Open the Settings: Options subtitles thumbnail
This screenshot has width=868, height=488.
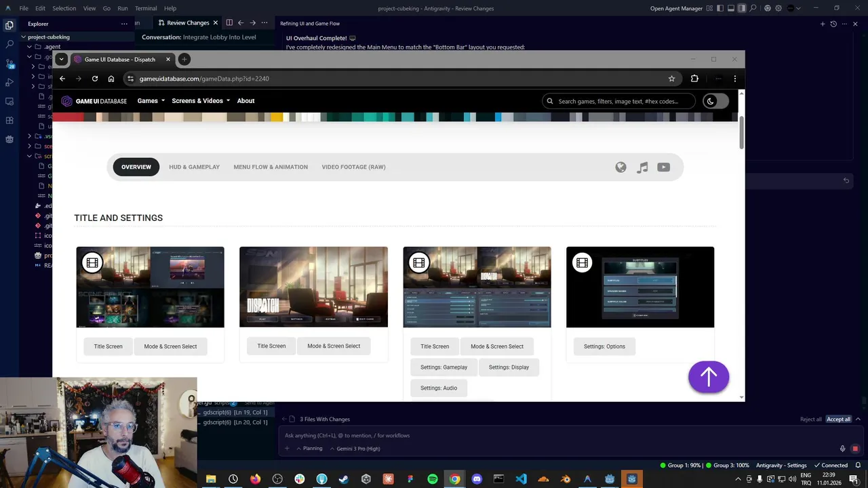click(640, 287)
